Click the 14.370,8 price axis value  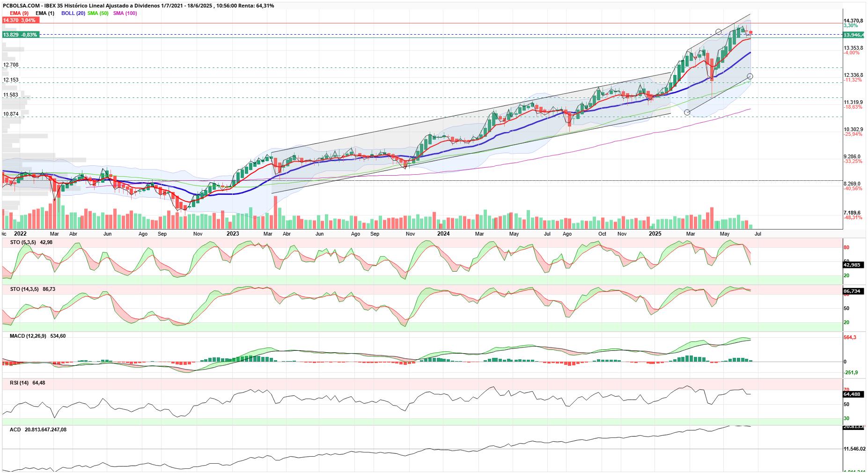click(x=853, y=21)
